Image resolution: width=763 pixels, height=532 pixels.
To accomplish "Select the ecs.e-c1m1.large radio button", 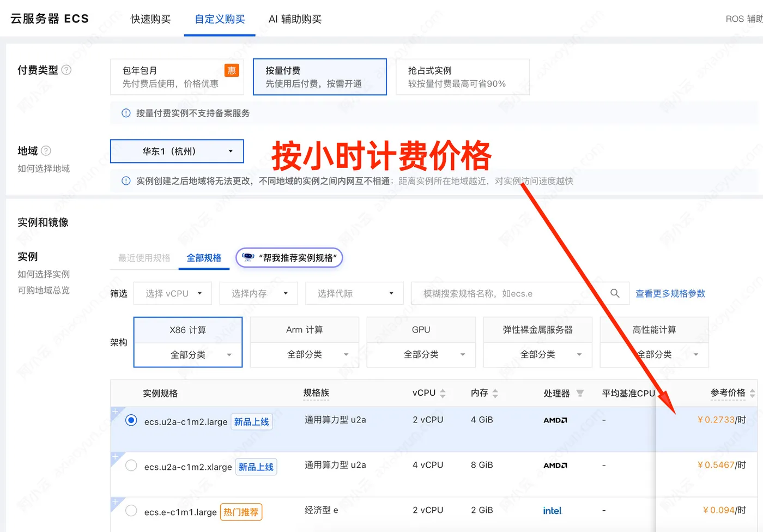I will (x=131, y=511).
